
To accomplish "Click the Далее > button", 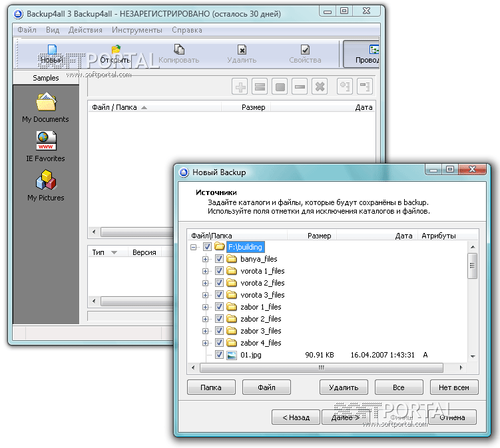I will coord(346,417).
